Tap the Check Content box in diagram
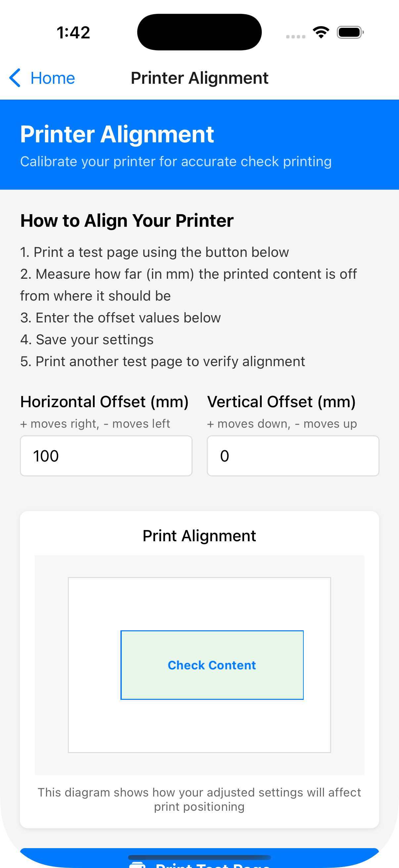The height and width of the screenshot is (868, 399). pyautogui.click(x=212, y=665)
